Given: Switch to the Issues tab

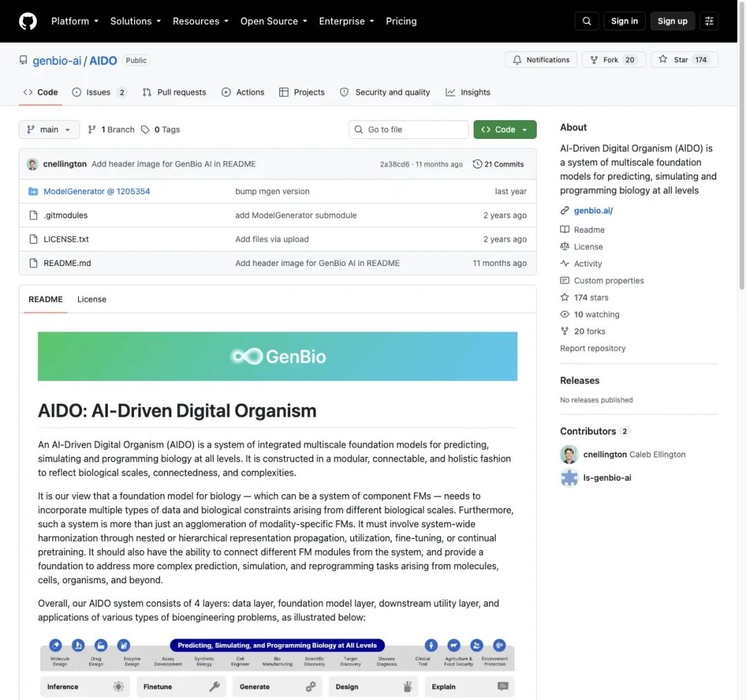Looking at the screenshot, I should coord(99,93).
